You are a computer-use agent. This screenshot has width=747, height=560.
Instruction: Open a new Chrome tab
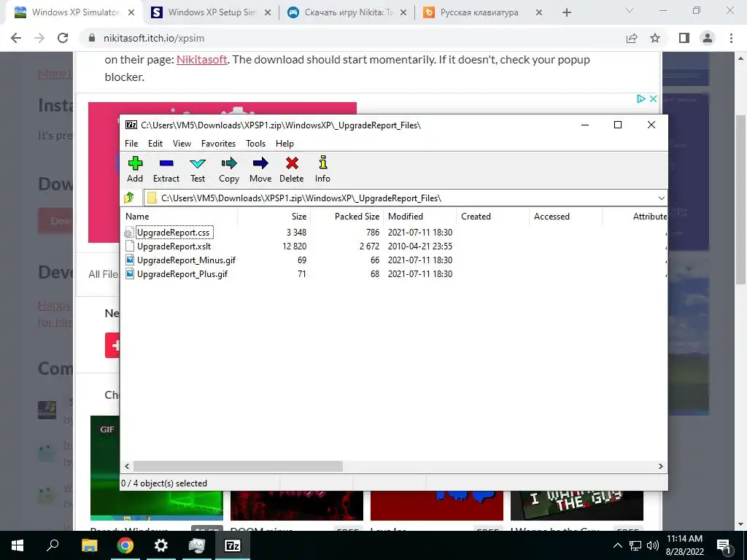(x=566, y=12)
